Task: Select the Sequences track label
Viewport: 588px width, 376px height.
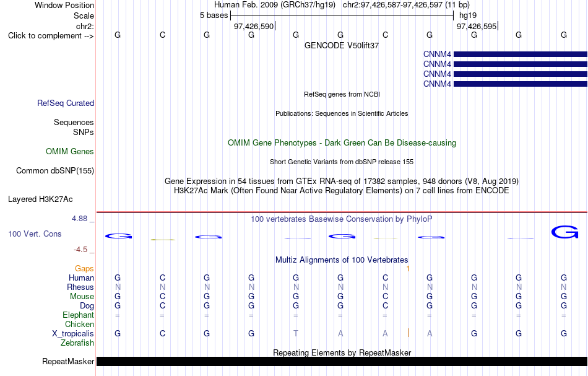Action: pyautogui.click(x=74, y=122)
